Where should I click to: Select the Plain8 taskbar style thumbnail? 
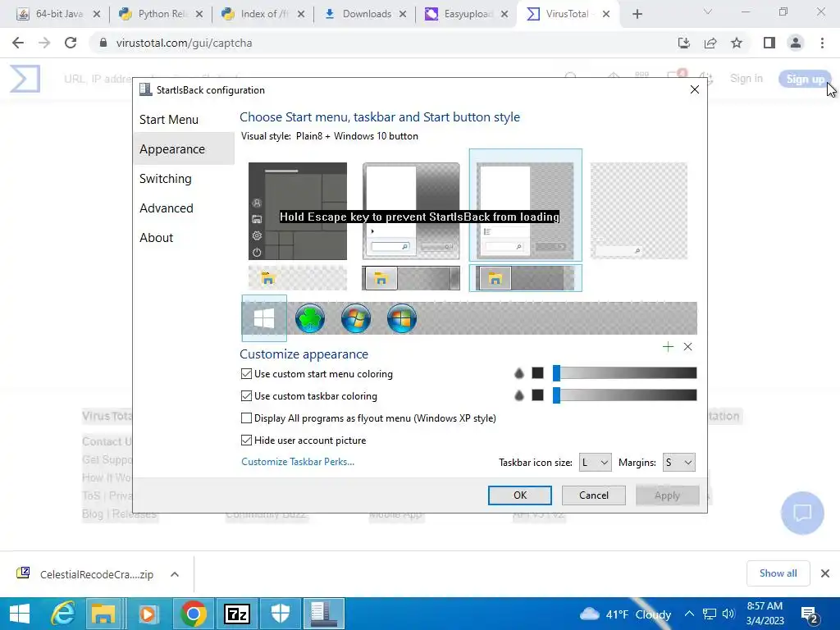click(525, 278)
